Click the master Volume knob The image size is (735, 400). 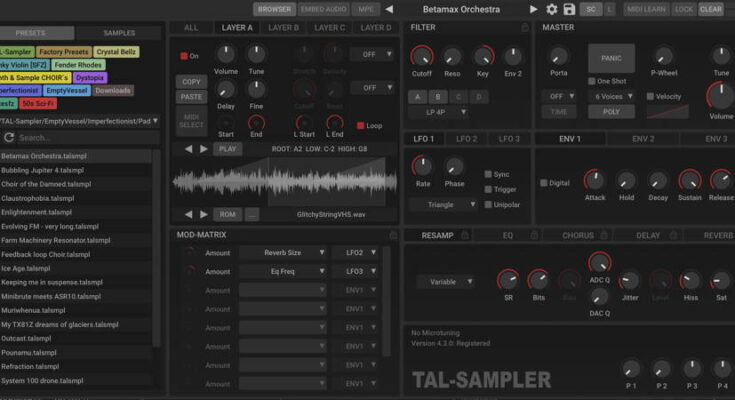tap(720, 97)
